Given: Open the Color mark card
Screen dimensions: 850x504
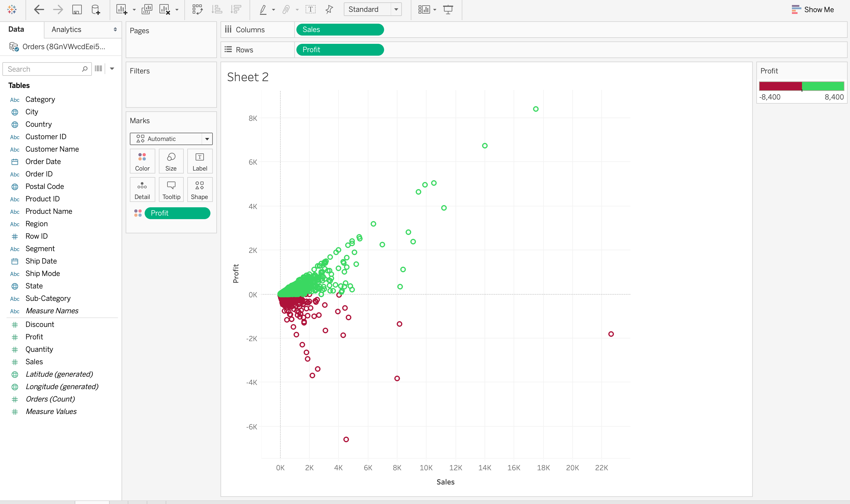Looking at the screenshot, I should tap(142, 161).
